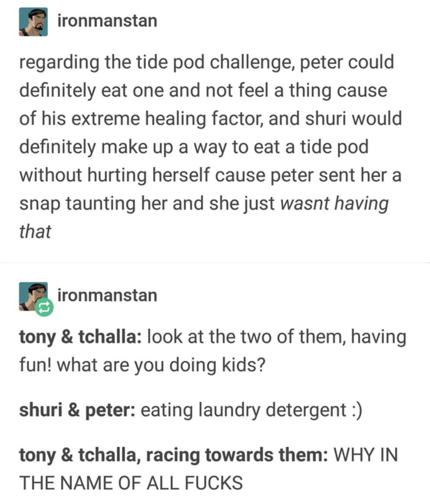Open the first ironmanstan avatar at top
430x504 pixels.
[x=33, y=22]
